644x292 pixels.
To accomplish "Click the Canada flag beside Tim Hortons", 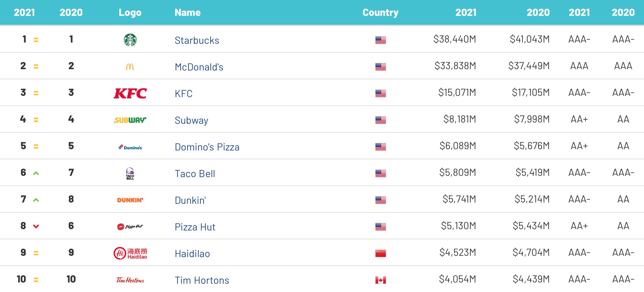I will point(380,280).
